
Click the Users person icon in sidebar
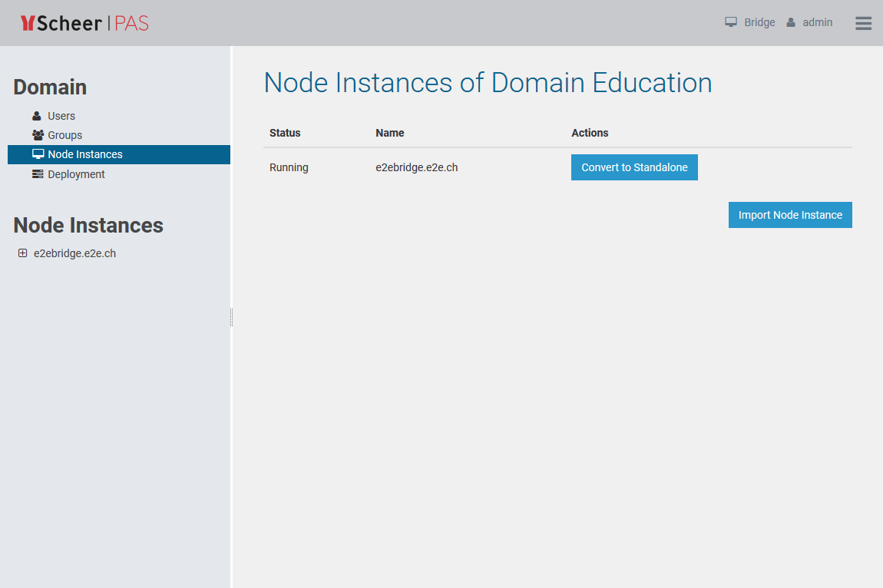pos(37,115)
